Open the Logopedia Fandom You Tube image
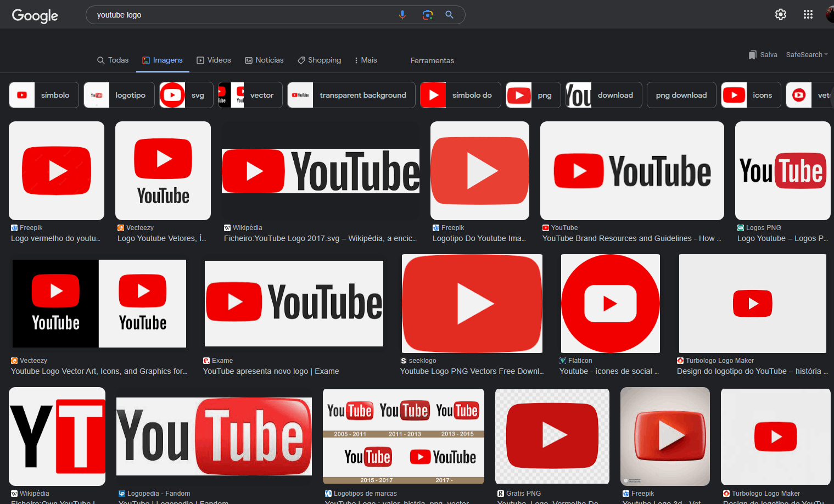Image resolution: width=834 pixels, height=504 pixels. point(214,436)
